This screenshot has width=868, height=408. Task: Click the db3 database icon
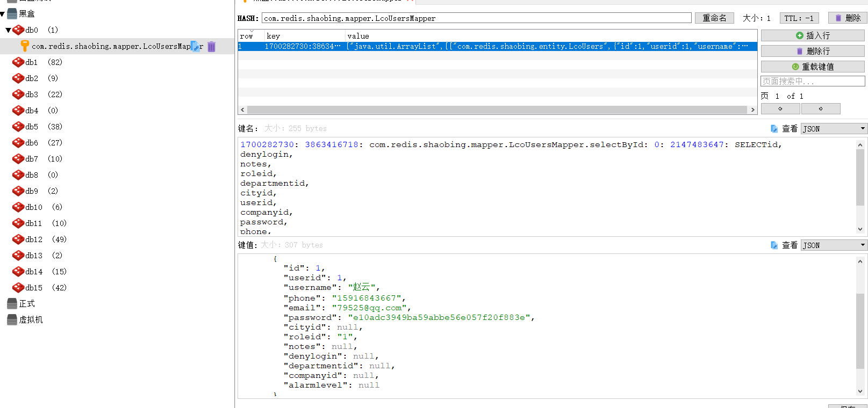point(18,94)
